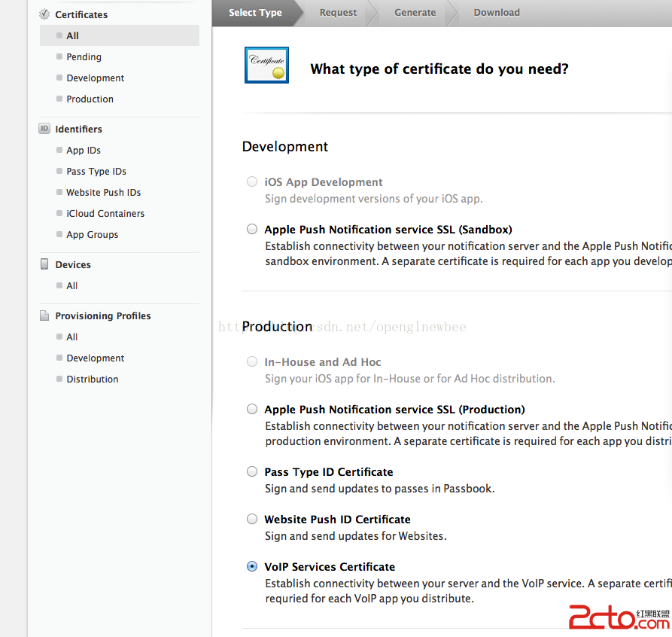Viewport: 672px width, 637px height.
Task: Open App Groups under Identifiers
Action: click(x=92, y=234)
